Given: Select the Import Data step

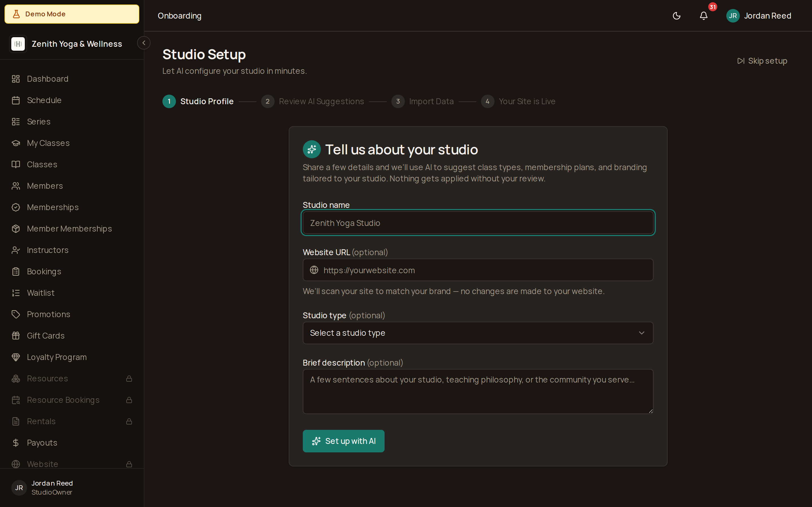Looking at the screenshot, I should coord(431,101).
